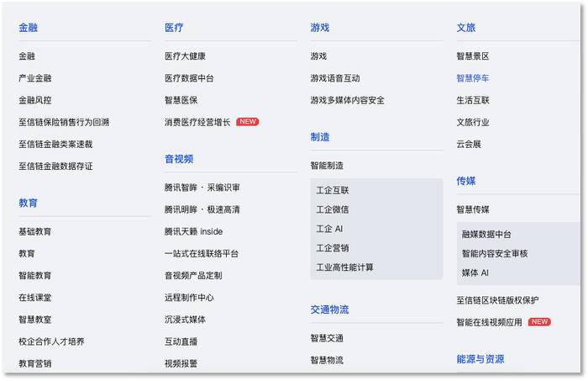Viewport: 588px width, 381px height.
Task: Click the 医疗 category heading
Action: pos(174,28)
